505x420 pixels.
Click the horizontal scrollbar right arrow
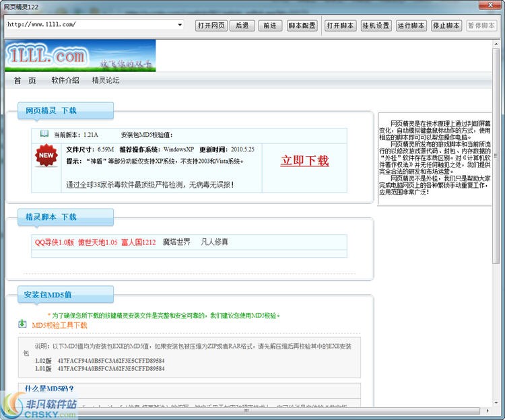point(487,411)
